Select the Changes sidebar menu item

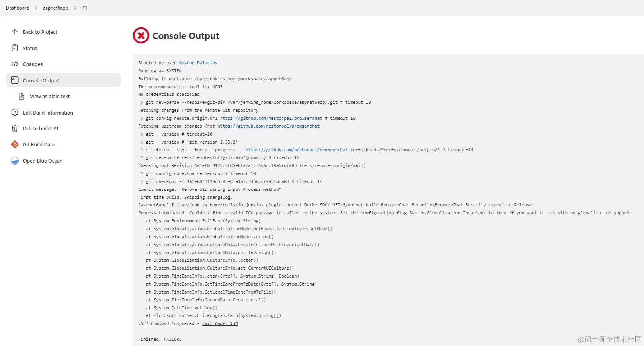coord(33,64)
